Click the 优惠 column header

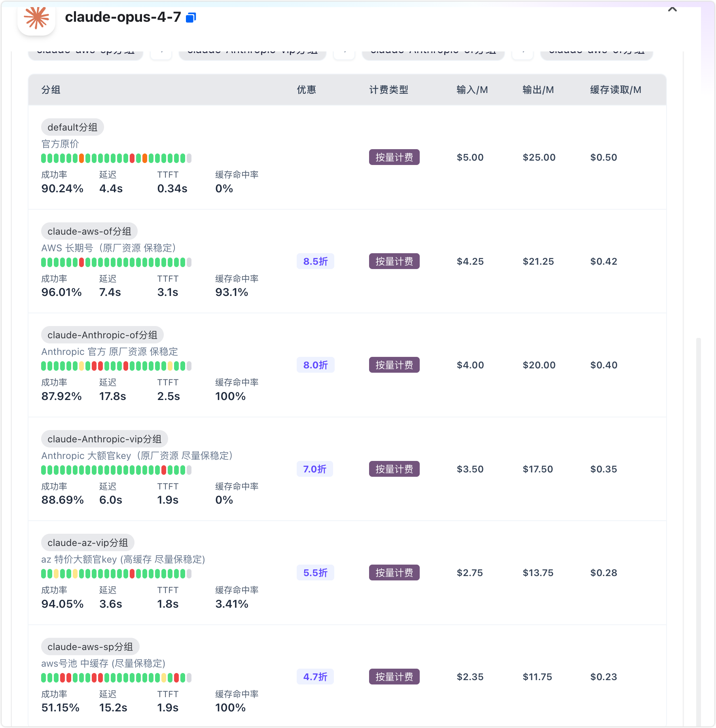[x=307, y=90]
